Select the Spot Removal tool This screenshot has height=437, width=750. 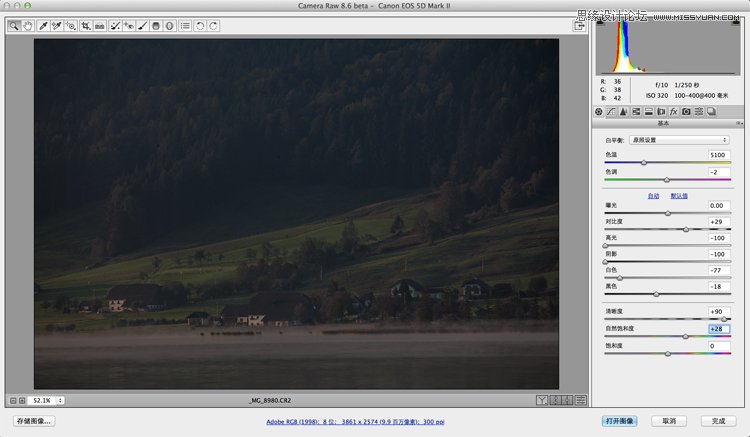115,26
